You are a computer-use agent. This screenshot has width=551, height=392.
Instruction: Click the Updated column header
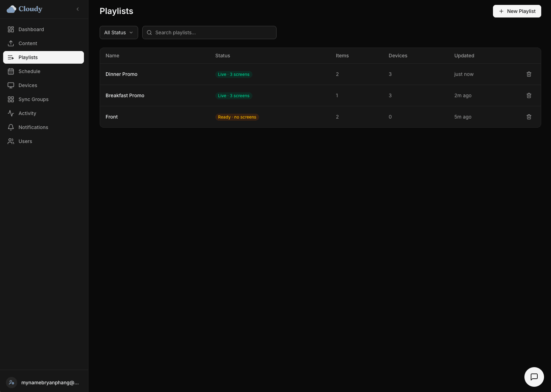(x=464, y=56)
